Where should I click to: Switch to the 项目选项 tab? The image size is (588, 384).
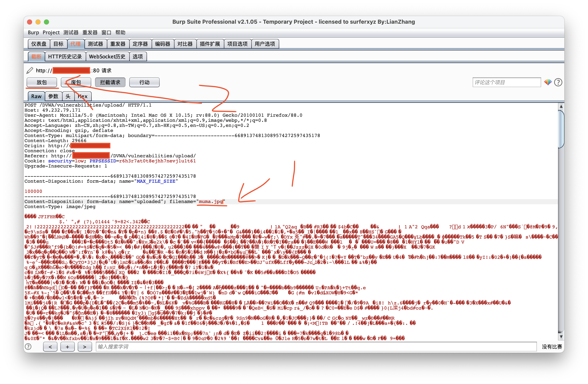pos(238,44)
